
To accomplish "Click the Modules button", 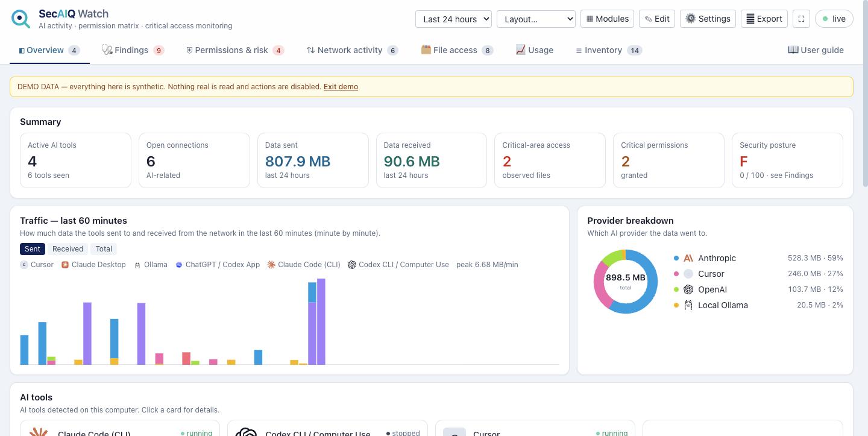I will [607, 19].
